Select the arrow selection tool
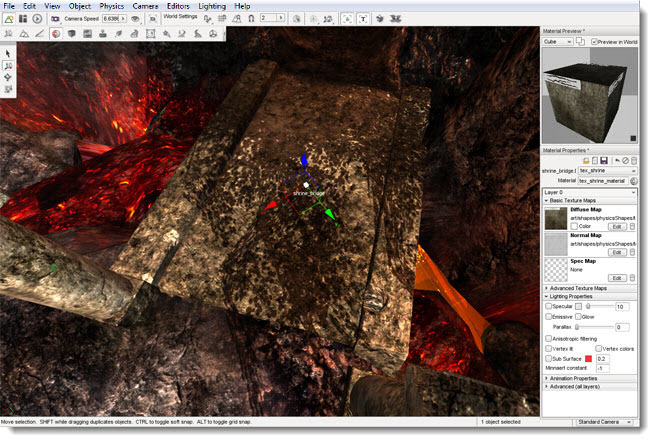This screenshot has width=655, height=442. click(8, 53)
